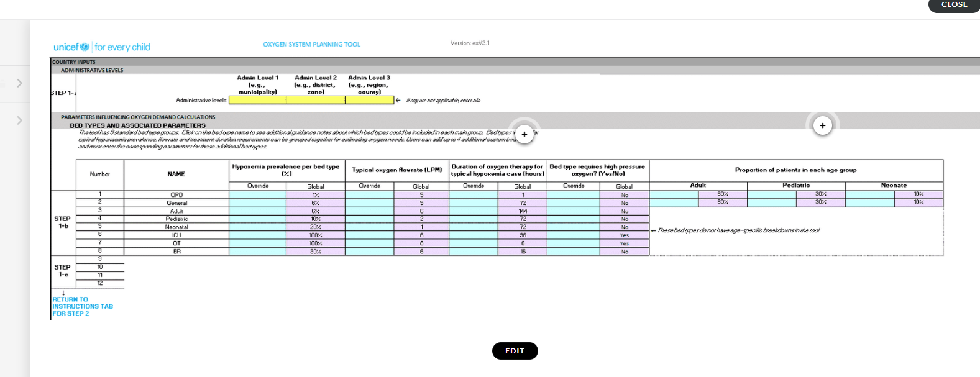Click the Oxygen System Planning Tool title

(311, 45)
